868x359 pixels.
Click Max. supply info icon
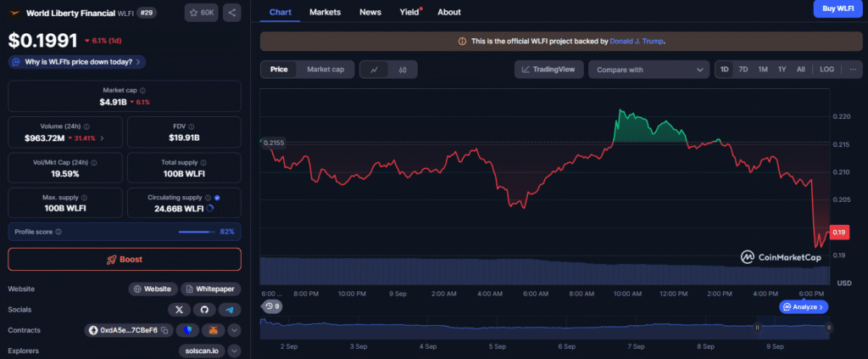pyautogui.click(x=84, y=197)
